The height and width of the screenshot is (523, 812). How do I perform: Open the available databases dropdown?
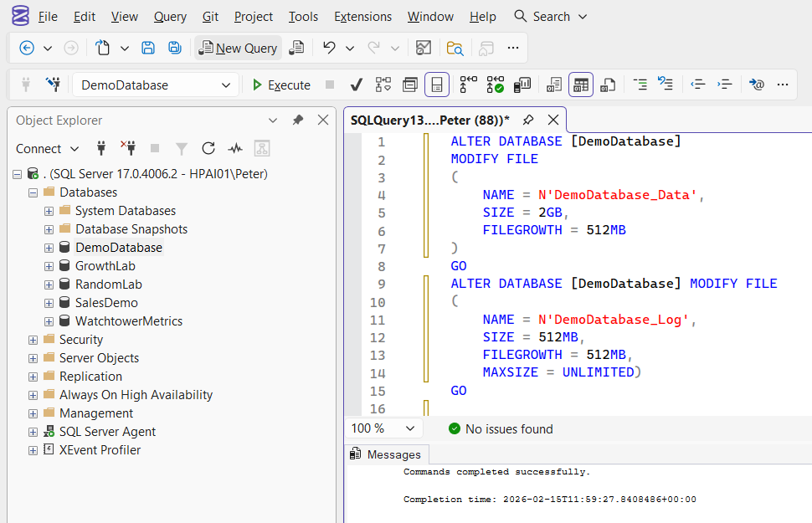point(225,85)
